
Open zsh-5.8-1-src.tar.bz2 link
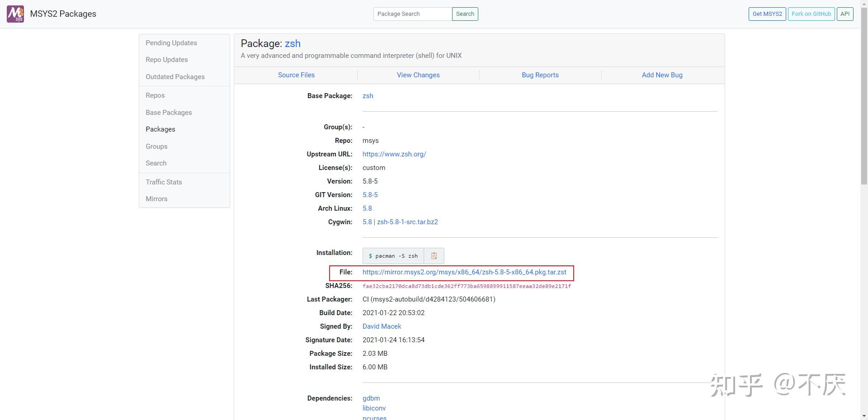(x=407, y=222)
